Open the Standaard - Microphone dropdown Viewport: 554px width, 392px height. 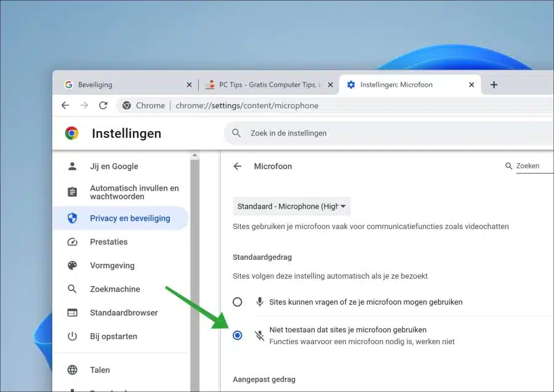click(x=292, y=206)
